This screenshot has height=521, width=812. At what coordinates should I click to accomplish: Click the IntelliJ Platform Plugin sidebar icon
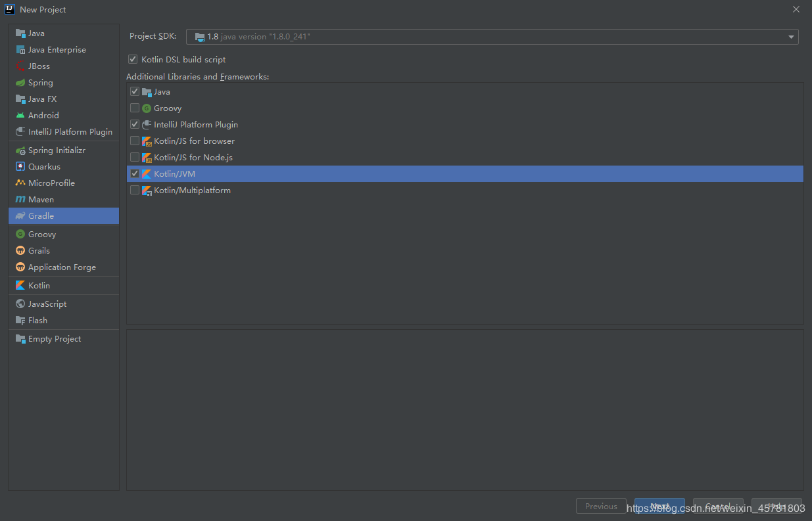tap(20, 131)
